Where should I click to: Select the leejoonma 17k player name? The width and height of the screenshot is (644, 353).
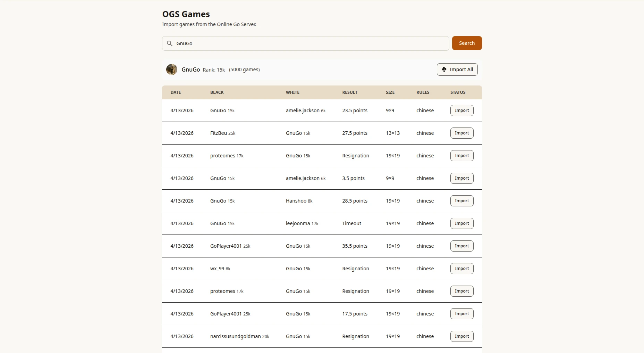(x=302, y=223)
